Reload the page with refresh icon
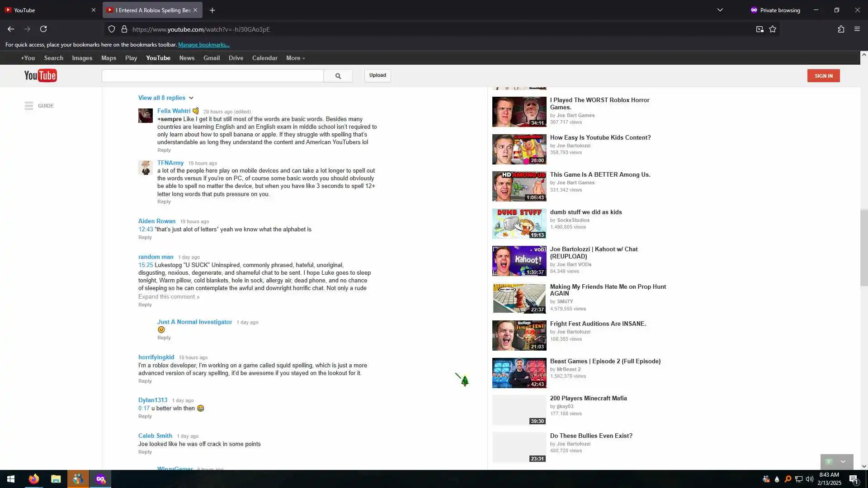Image resolution: width=868 pixels, height=488 pixels. pyautogui.click(x=43, y=29)
